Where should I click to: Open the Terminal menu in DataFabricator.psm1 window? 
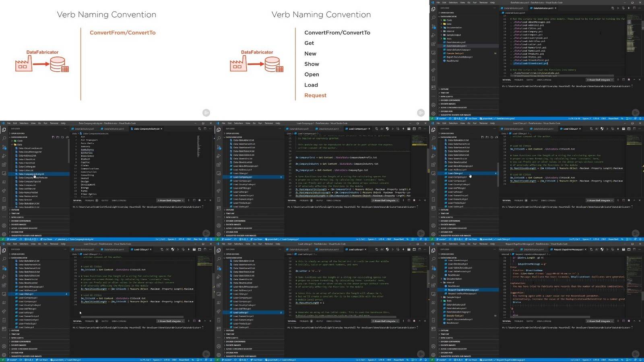pyautogui.click(x=483, y=2)
